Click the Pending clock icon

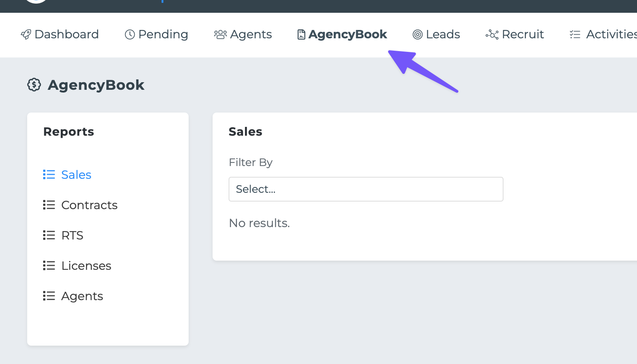(x=130, y=35)
